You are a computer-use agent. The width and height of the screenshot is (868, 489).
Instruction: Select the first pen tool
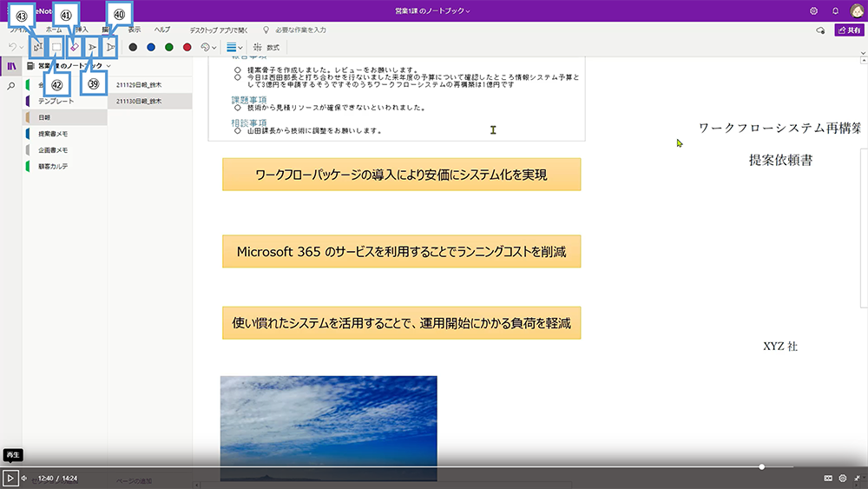[93, 47]
